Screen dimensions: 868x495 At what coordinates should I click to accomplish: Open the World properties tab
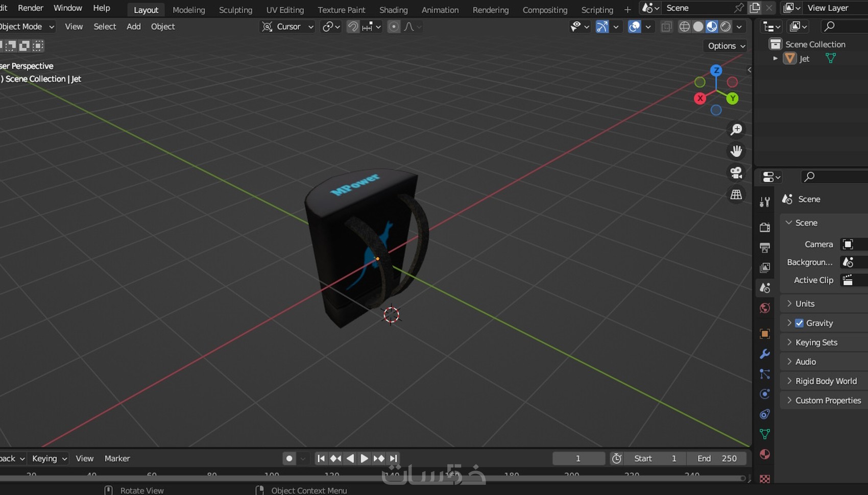coord(765,308)
